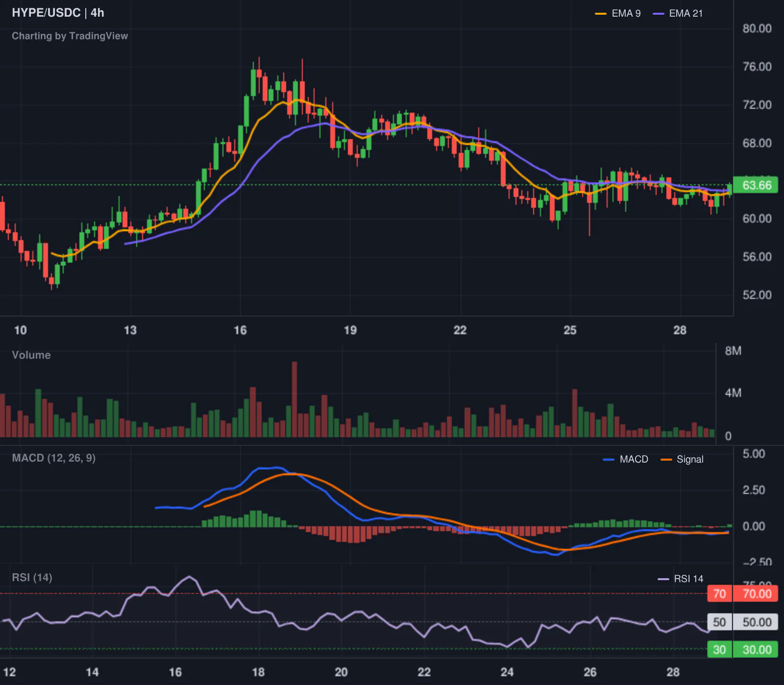Viewport: 784px width, 685px height.
Task: Click date 10 on the price chart axis
Action: click(x=21, y=330)
